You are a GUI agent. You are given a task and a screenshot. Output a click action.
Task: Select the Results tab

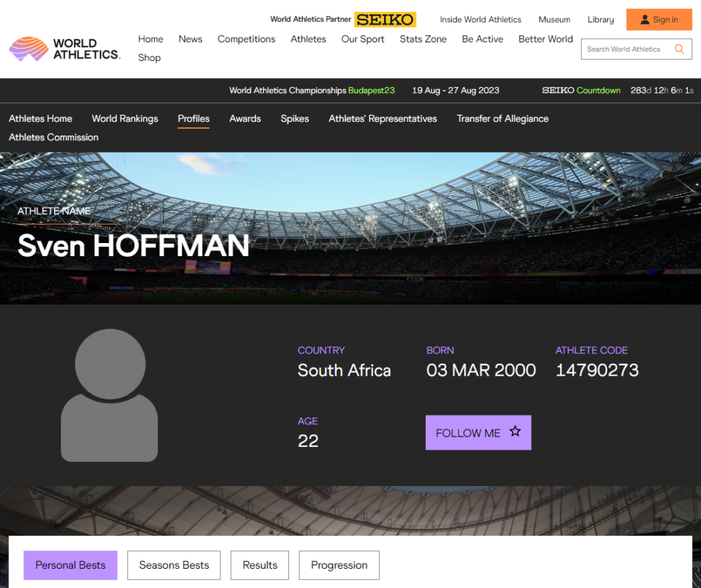pos(259,565)
